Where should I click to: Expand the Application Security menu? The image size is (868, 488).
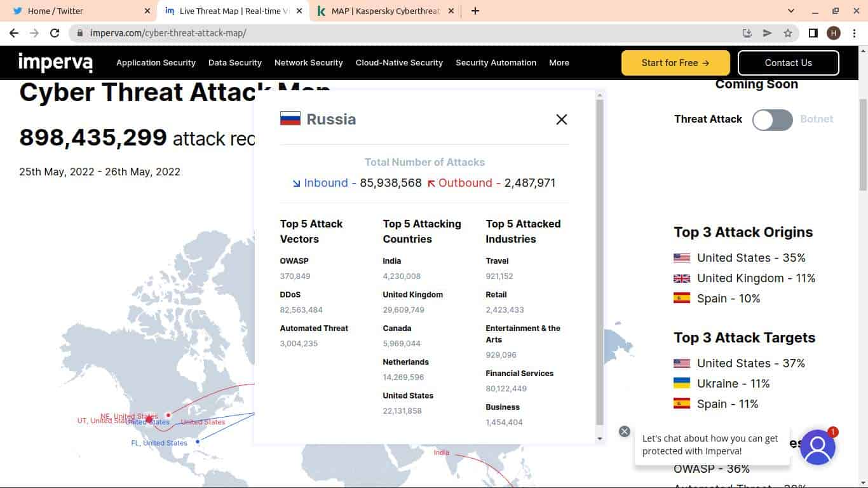(x=156, y=63)
